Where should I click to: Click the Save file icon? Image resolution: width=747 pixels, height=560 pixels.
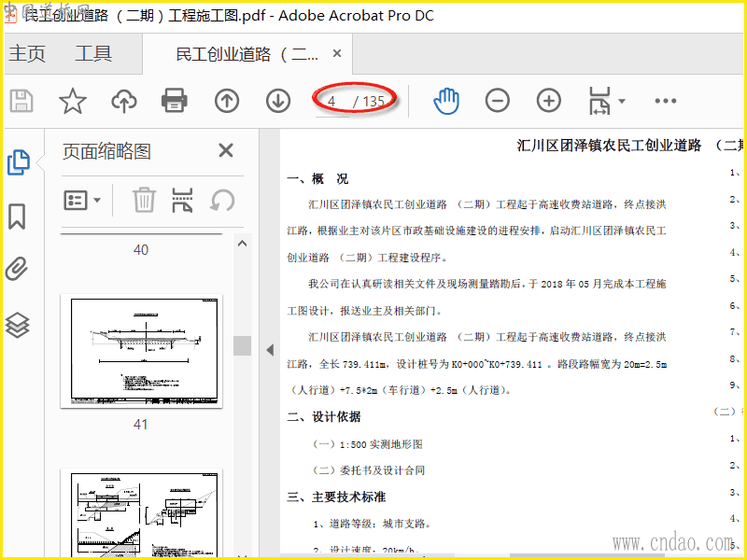pos(21,101)
